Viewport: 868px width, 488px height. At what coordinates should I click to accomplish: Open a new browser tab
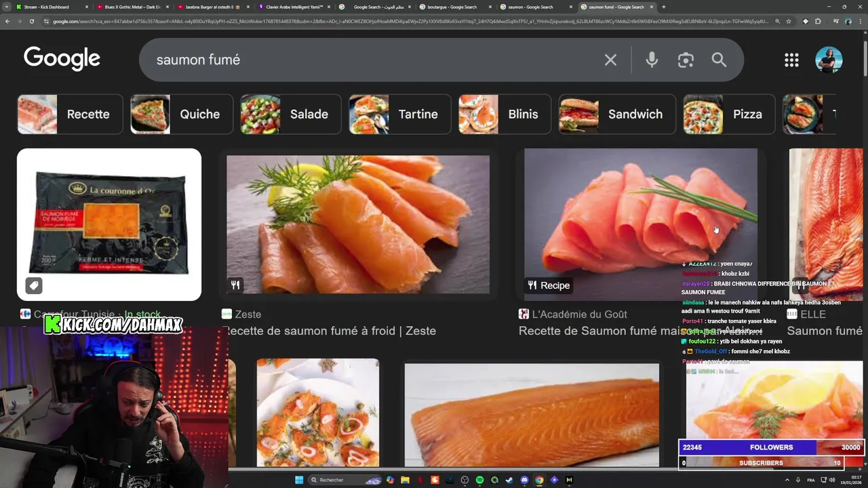point(663,7)
